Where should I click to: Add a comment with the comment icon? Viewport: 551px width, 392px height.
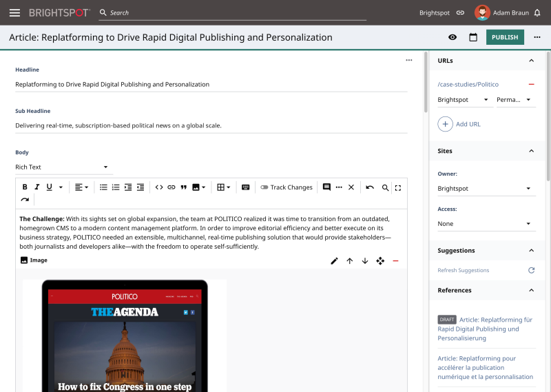tap(326, 187)
